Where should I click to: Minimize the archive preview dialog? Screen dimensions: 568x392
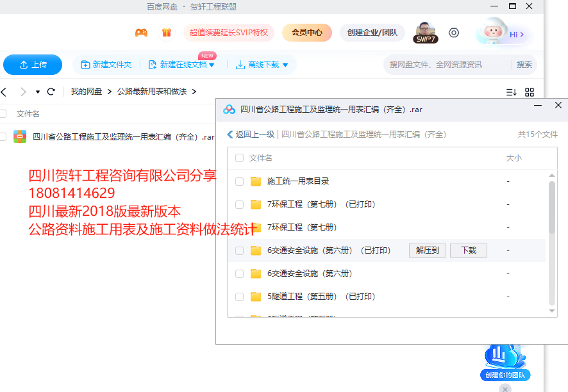point(538,105)
